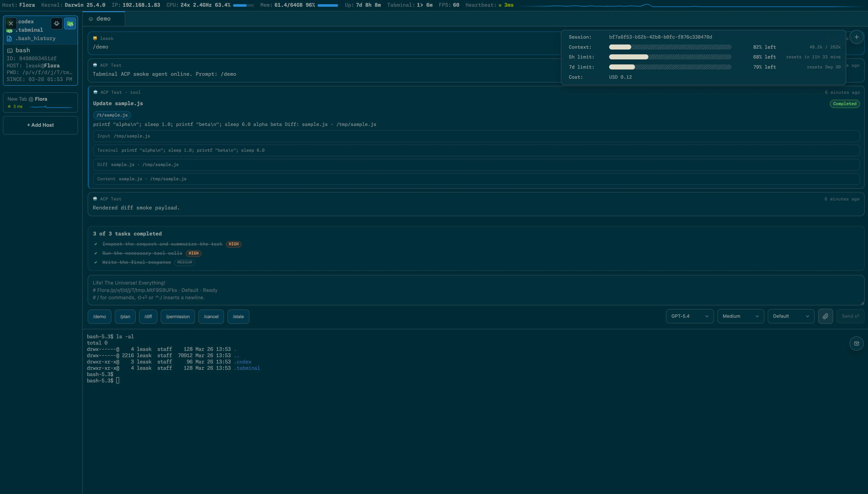Click the round plus button at top right
868x494 pixels.
[856, 37]
